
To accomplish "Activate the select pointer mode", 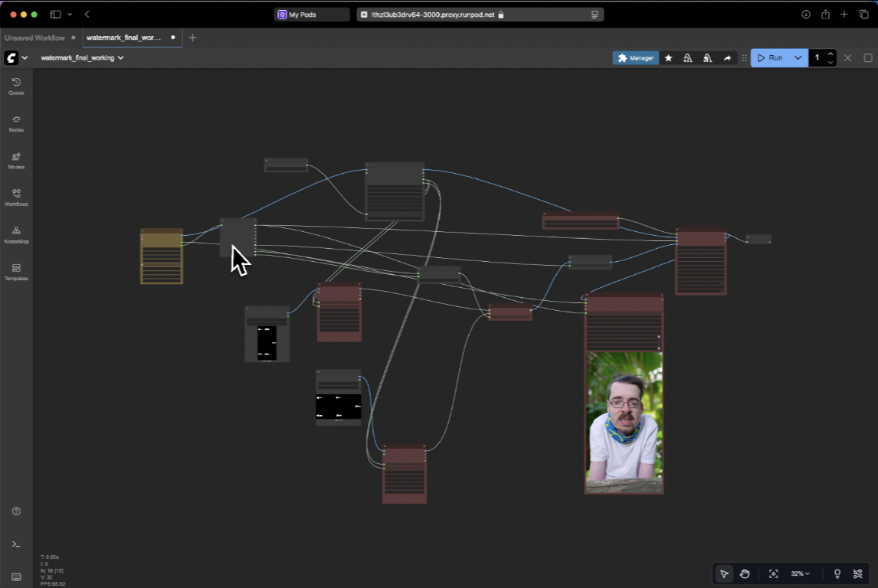I will (724, 573).
